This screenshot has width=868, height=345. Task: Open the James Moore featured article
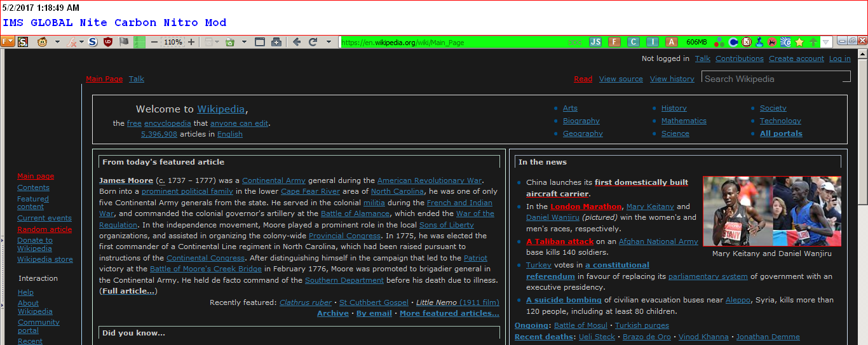(126, 180)
